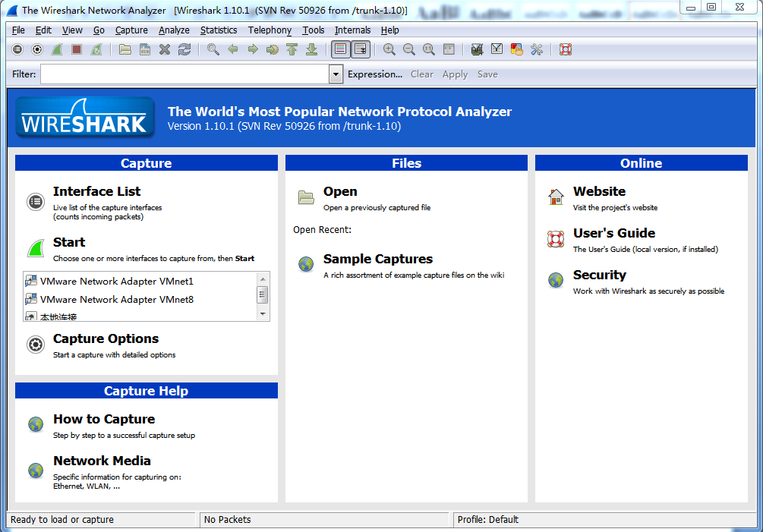Screen dimensions: 763x532
Task: Click the resize columns toolbar icon
Action: 449,49
